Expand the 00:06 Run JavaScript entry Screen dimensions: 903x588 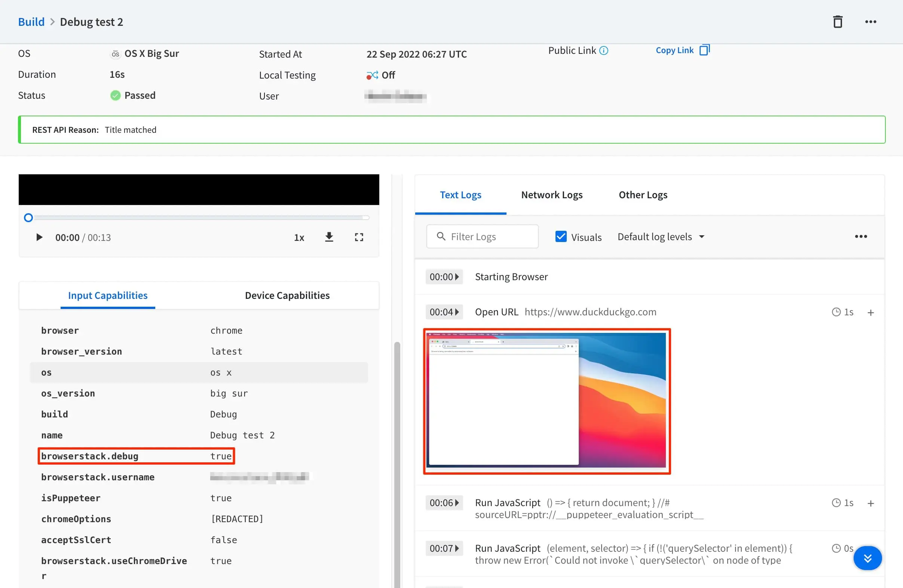(x=870, y=503)
